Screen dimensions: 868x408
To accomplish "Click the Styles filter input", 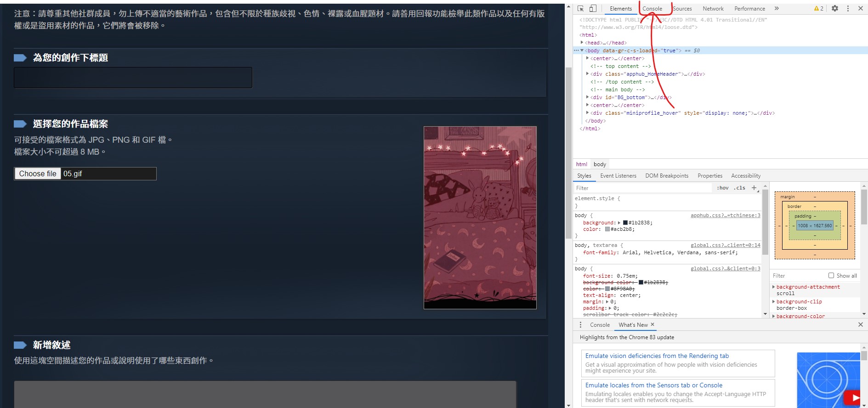I will 642,188.
